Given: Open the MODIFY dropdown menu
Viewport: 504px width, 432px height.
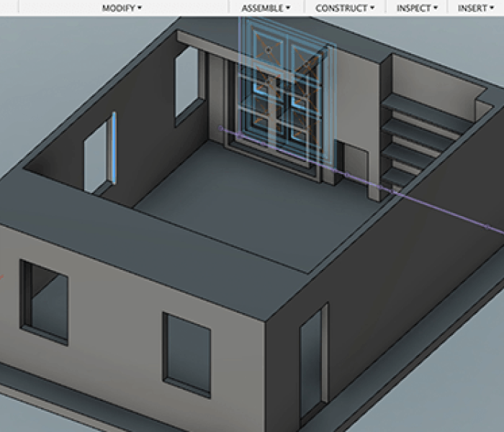Looking at the screenshot, I should click(x=122, y=8).
